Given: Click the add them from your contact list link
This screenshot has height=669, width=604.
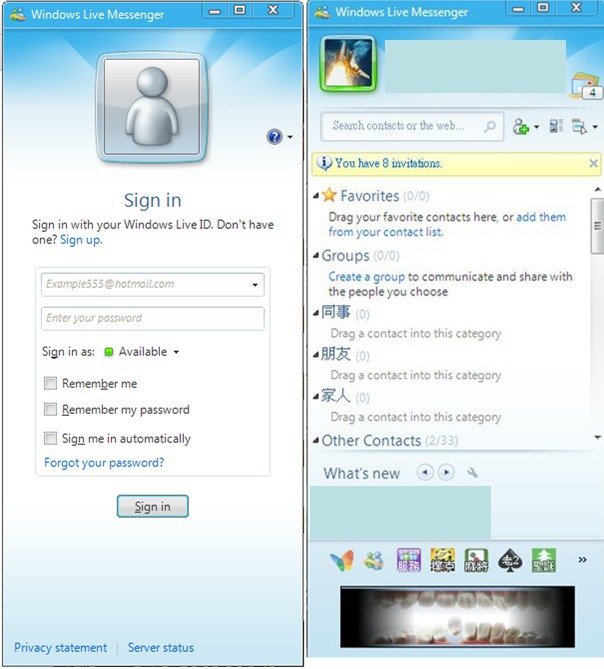Looking at the screenshot, I should (447, 224).
